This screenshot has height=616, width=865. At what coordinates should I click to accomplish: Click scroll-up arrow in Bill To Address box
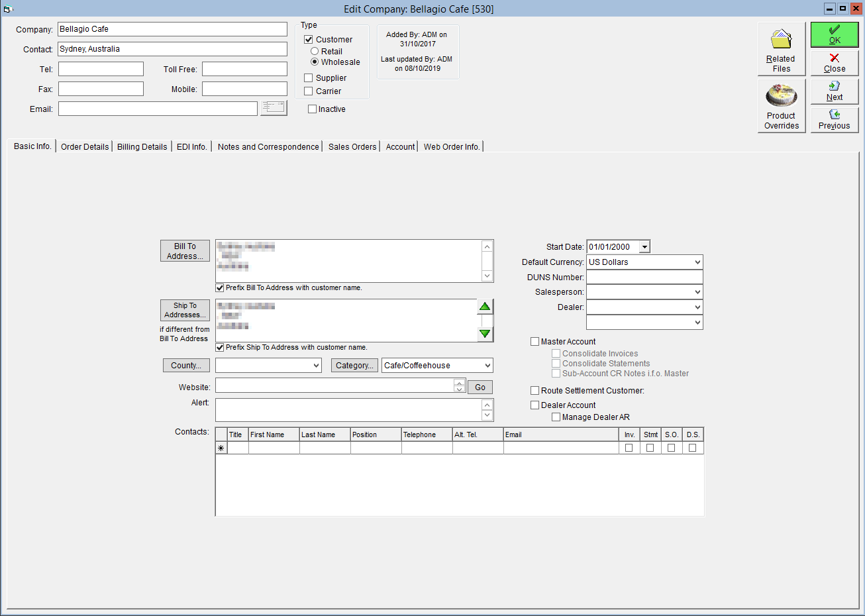487,246
